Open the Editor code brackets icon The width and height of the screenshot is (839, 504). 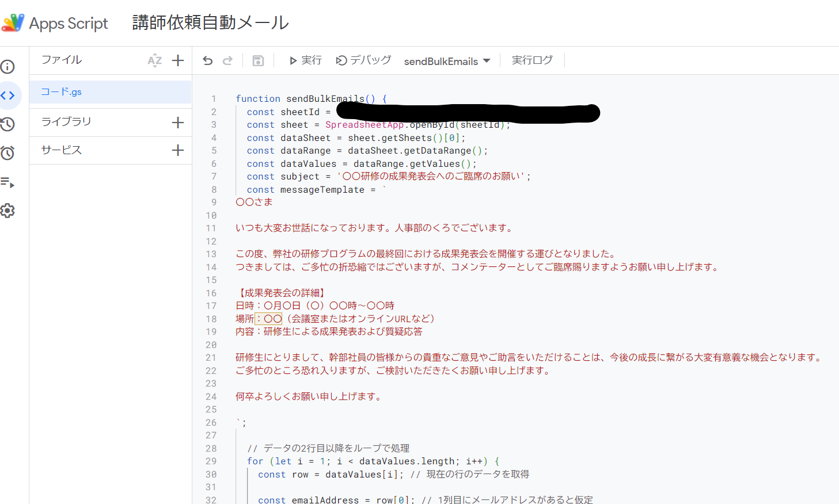point(7,96)
